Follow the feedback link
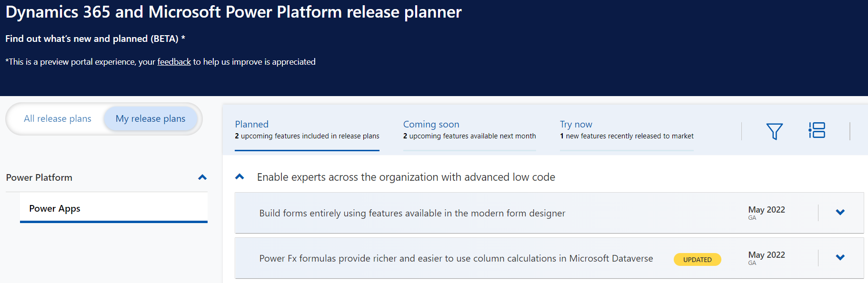 tap(174, 62)
